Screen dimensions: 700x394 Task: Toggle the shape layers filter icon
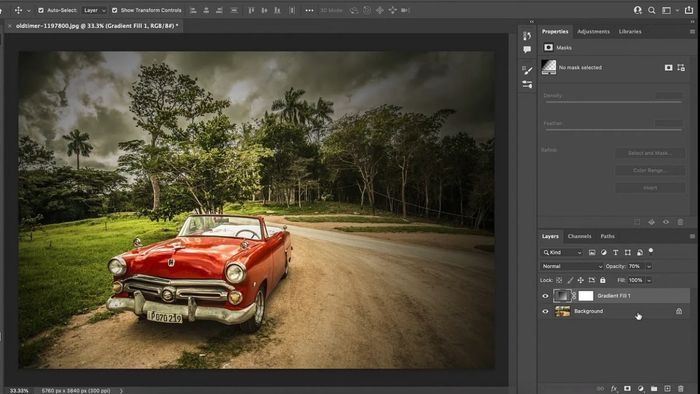coord(628,253)
